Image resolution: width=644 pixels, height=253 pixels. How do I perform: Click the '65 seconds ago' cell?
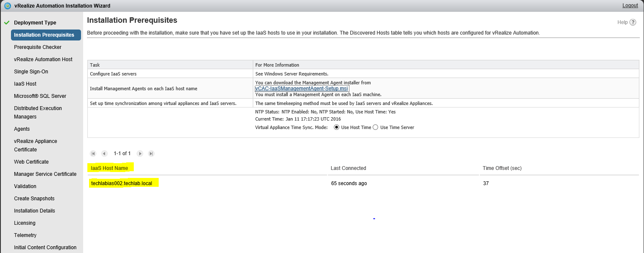pos(349,183)
